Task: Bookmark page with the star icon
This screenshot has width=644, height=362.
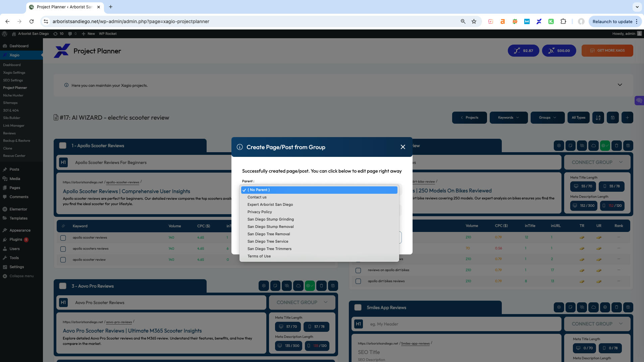Action: coord(474,21)
